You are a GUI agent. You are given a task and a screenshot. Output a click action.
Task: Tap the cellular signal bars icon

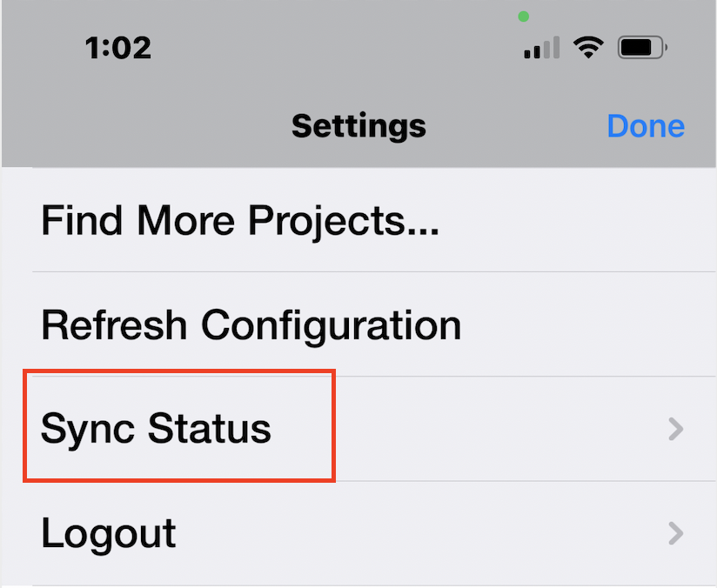(x=541, y=49)
